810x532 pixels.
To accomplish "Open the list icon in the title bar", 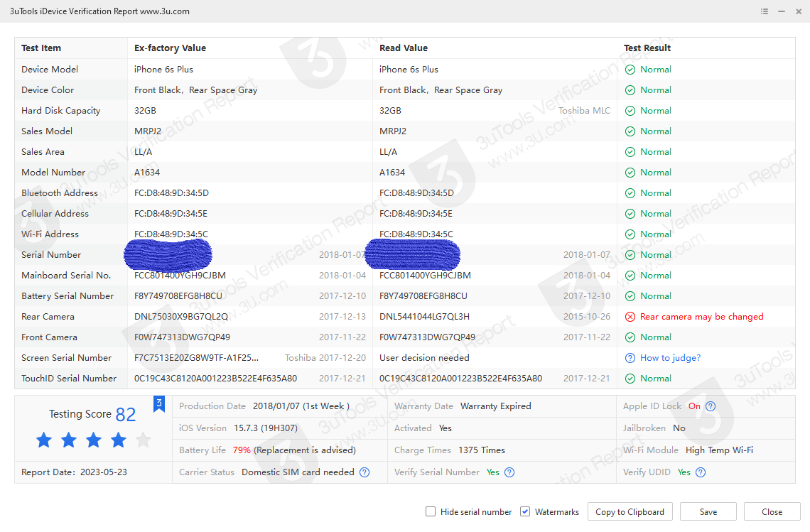I will (x=764, y=11).
